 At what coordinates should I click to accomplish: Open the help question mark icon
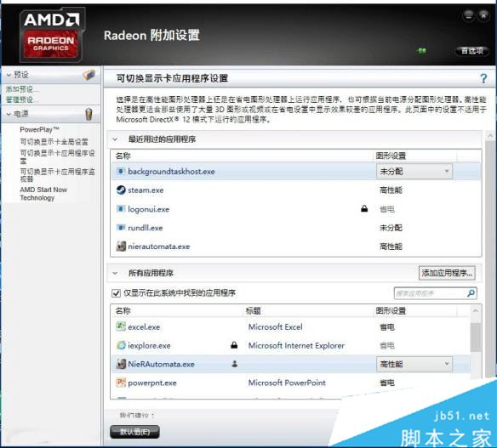[x=483, y=78]
